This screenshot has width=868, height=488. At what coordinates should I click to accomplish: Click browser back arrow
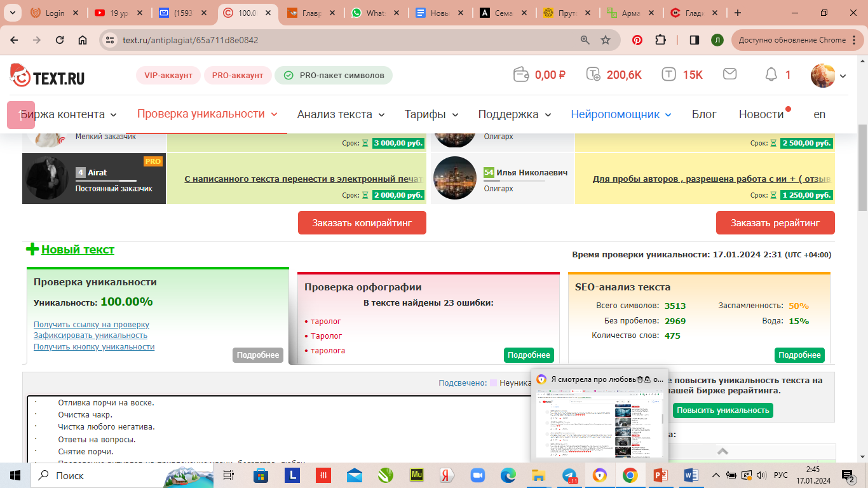[14, 40]
